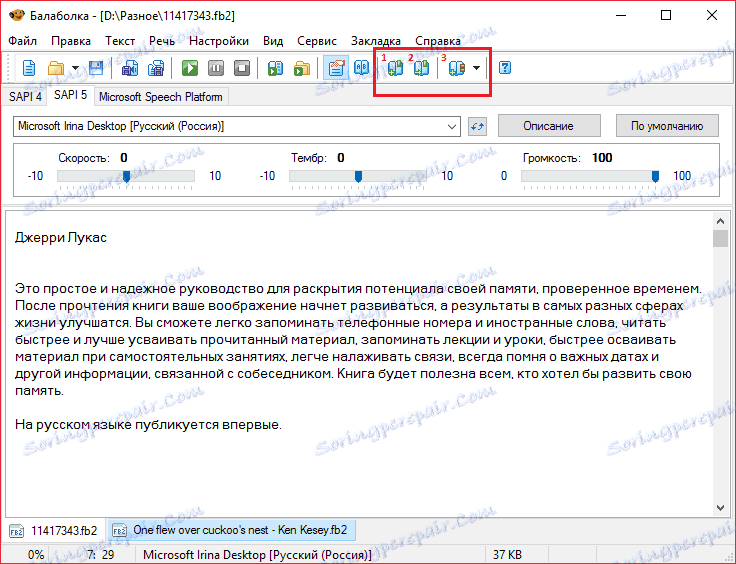The height and width of the screenshot is (564, 736).
Task: Read selected file folder icon
Action: 302,68
